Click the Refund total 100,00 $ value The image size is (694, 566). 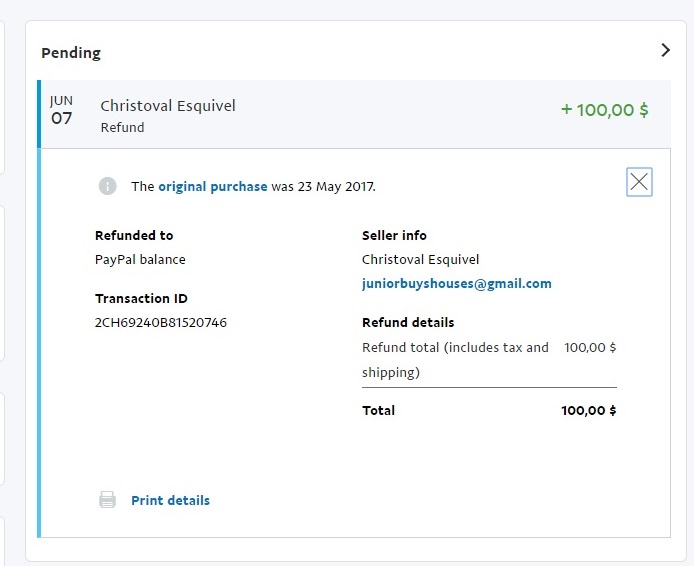pyautogui.click(x=590, y=347)
